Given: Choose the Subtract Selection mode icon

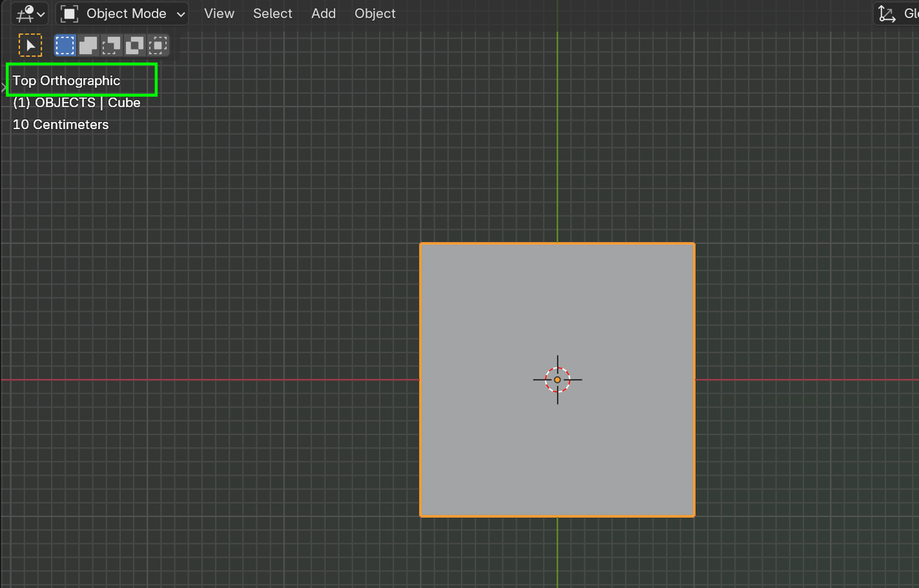Looking at the screenshot, I should click(111, 46).
